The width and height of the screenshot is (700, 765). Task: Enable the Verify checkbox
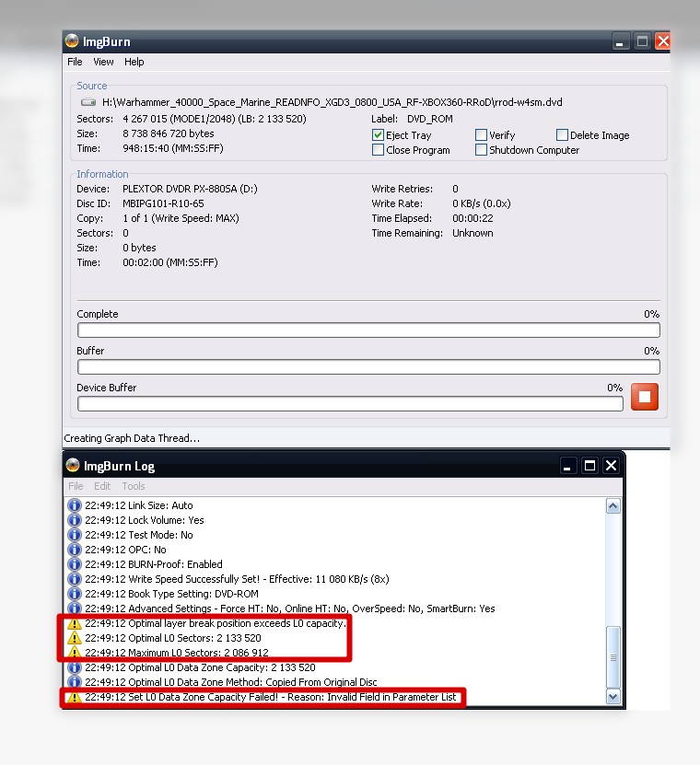[x=482, y=135]
